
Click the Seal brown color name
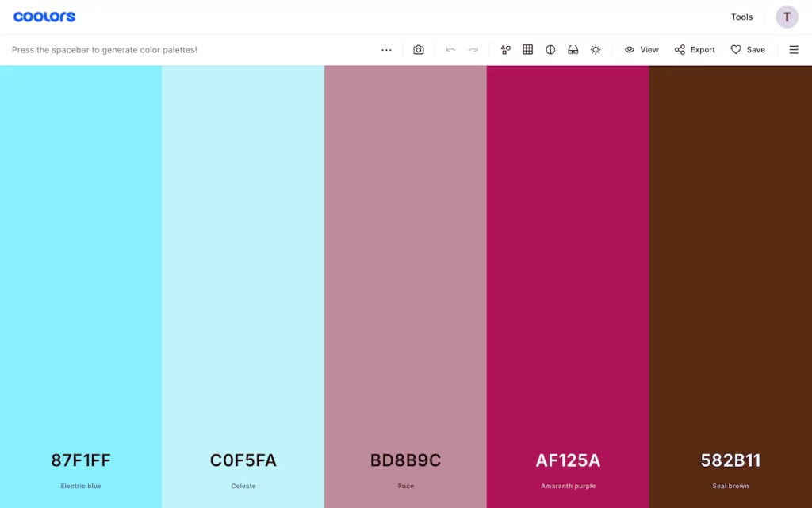(730, 487)
